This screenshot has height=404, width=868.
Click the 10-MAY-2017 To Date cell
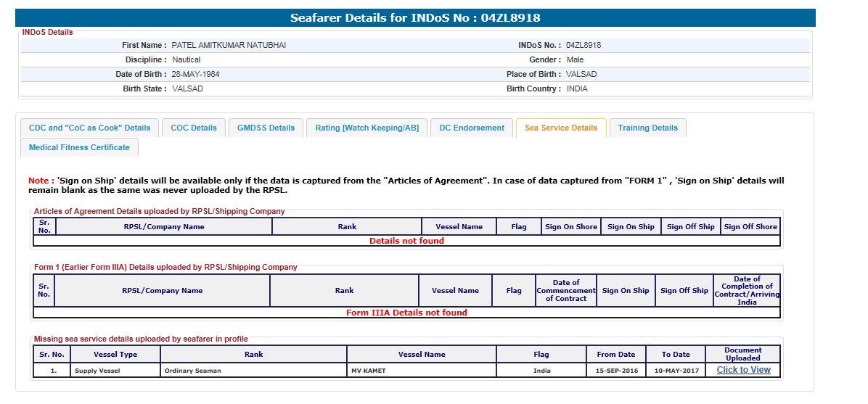tap(675, 371)
